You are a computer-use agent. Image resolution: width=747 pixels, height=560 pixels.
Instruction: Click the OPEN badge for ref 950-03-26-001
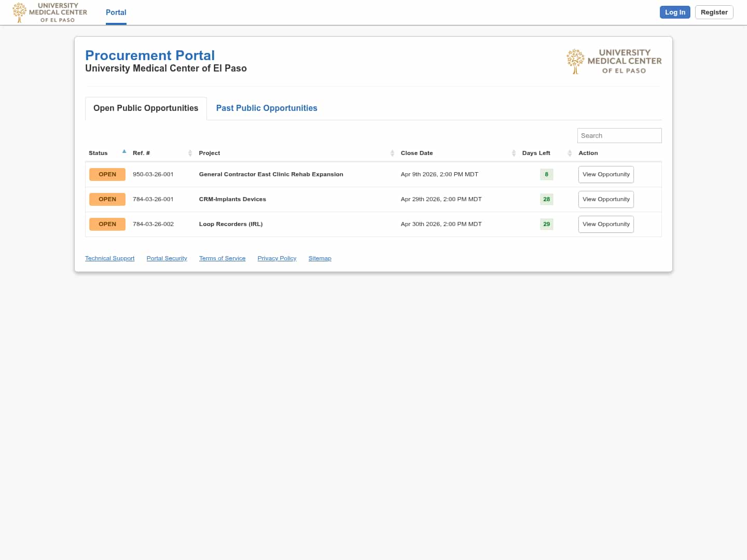click(x=107, y=174)
